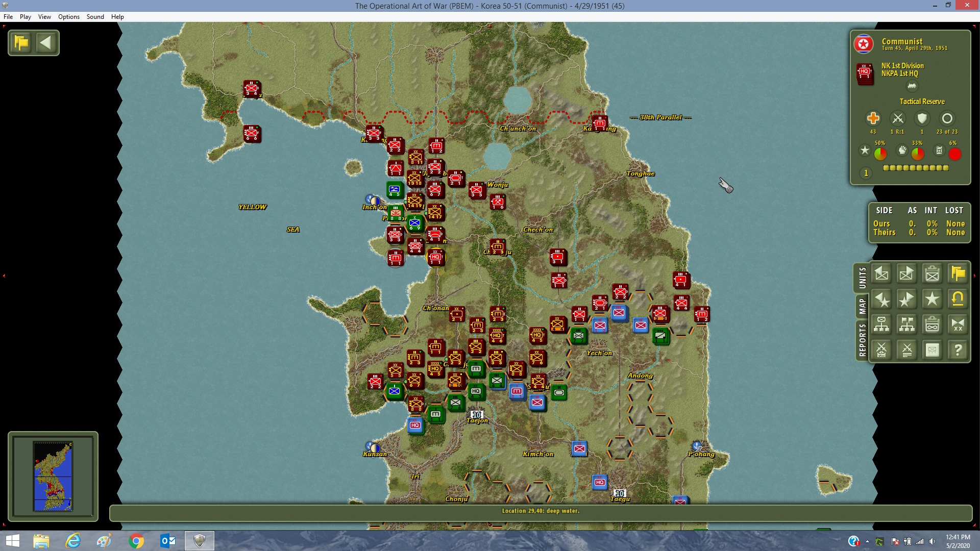Click the Communist flag emblem
The height and width of the screenshot is (551, 980).
point(864,44)
